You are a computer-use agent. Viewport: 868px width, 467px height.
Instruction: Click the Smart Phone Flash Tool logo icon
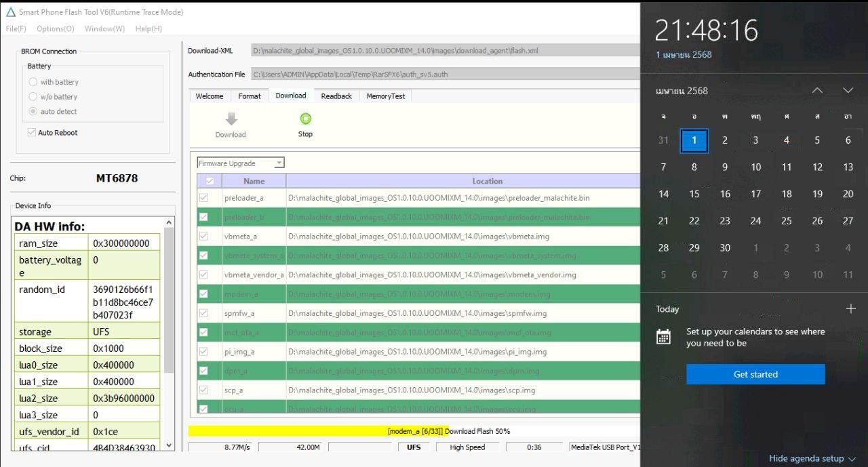[x=10, y=12]
